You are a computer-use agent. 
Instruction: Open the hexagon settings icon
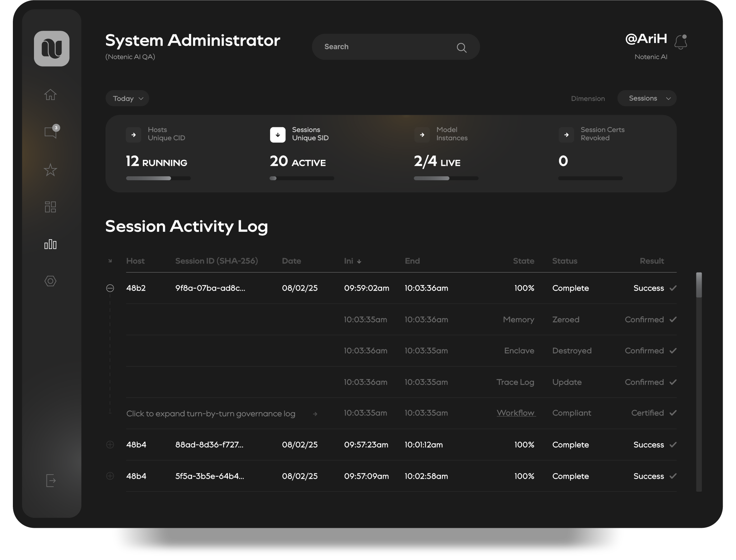[50, 281]
